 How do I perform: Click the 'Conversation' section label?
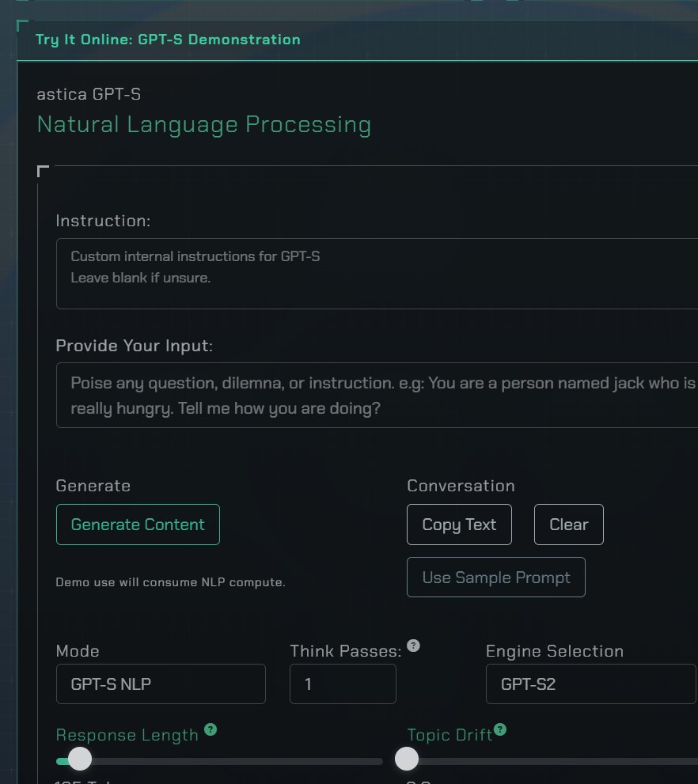[461, 486]
